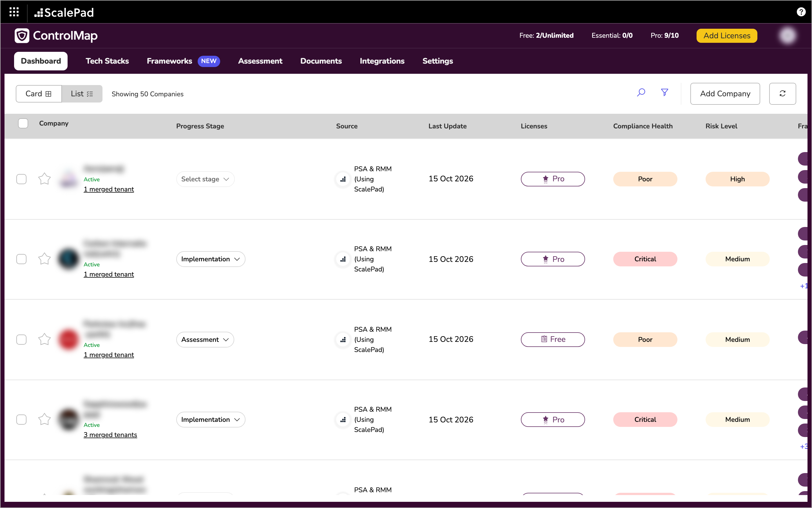Star the company in Assessment stage
Screen dimensions: 812x508
[44, 339]
